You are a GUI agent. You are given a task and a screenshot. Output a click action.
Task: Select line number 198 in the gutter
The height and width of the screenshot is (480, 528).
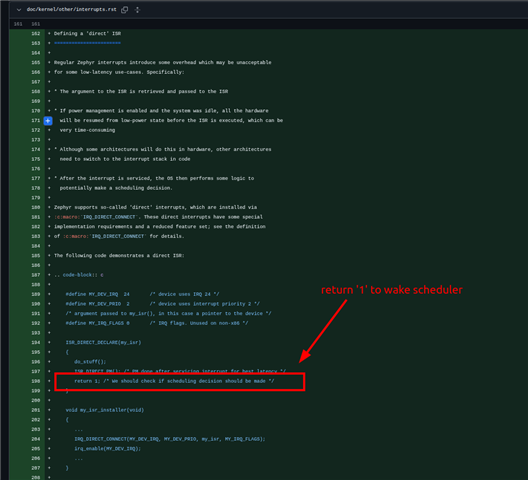click(x=36, y=381)
